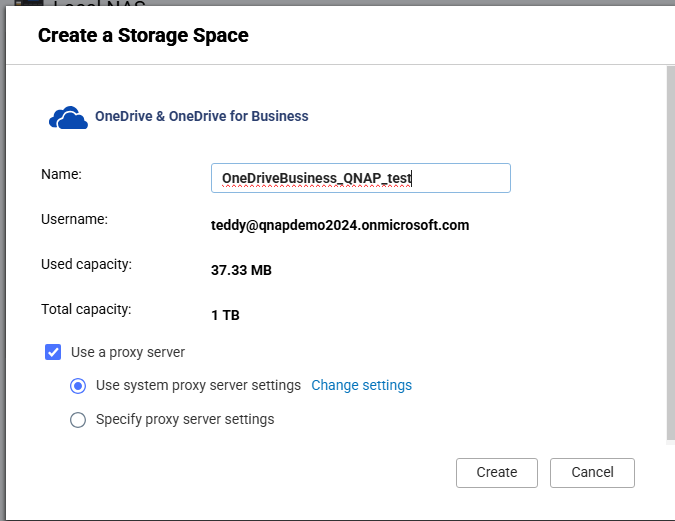
Task: Click the OneDrive & OneDrive for Business heading
Action: (x=201, y=116)
